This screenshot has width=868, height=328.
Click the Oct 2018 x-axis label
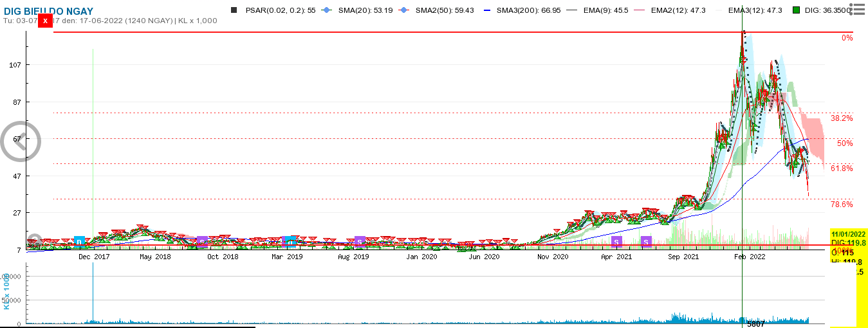222,257
